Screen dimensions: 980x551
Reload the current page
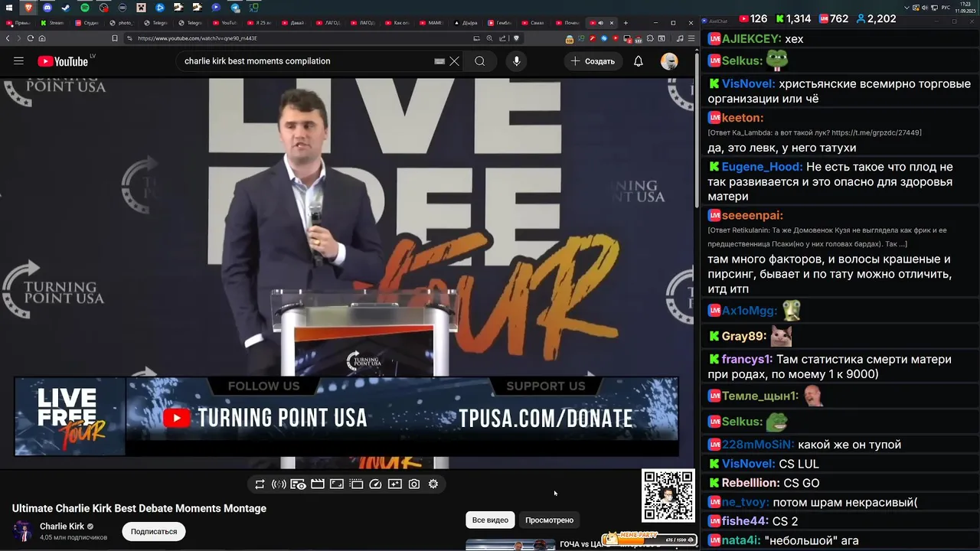[31, 38]
